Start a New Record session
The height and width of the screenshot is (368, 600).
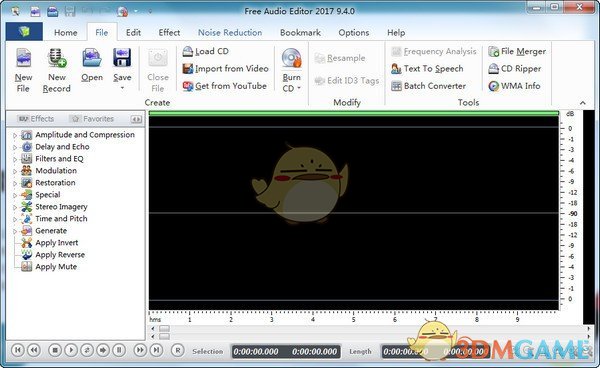[57, 70]
